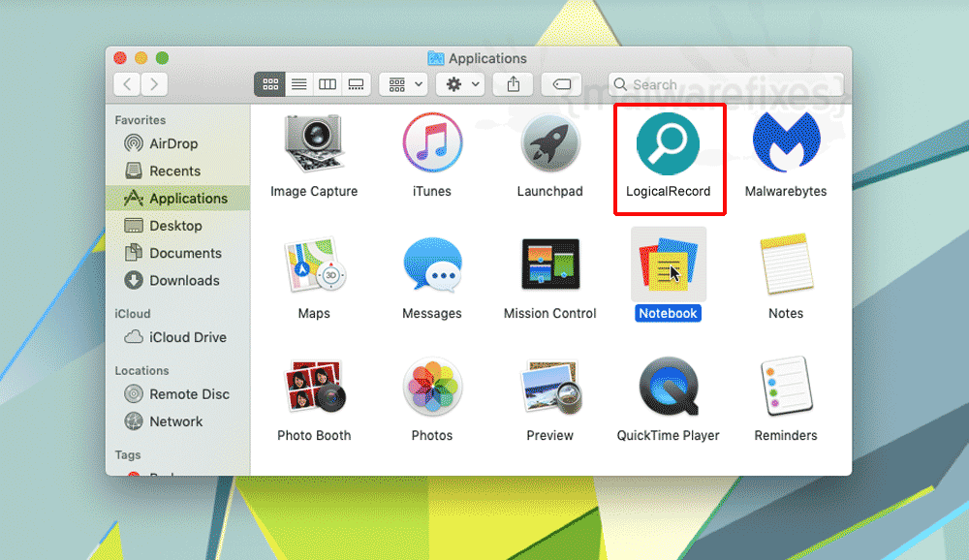
Task: Click the "Reminders" name label
Action: tap(786, 436)
